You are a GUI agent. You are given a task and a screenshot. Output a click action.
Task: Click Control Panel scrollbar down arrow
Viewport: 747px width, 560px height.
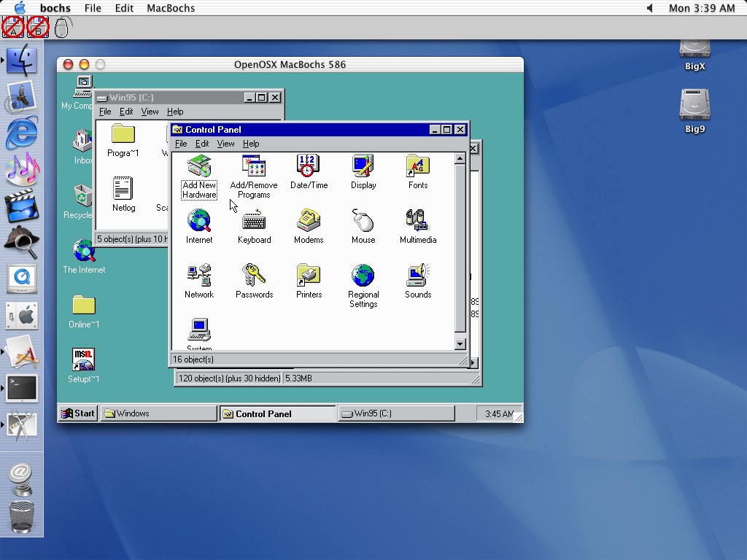[x=460, y=344]
